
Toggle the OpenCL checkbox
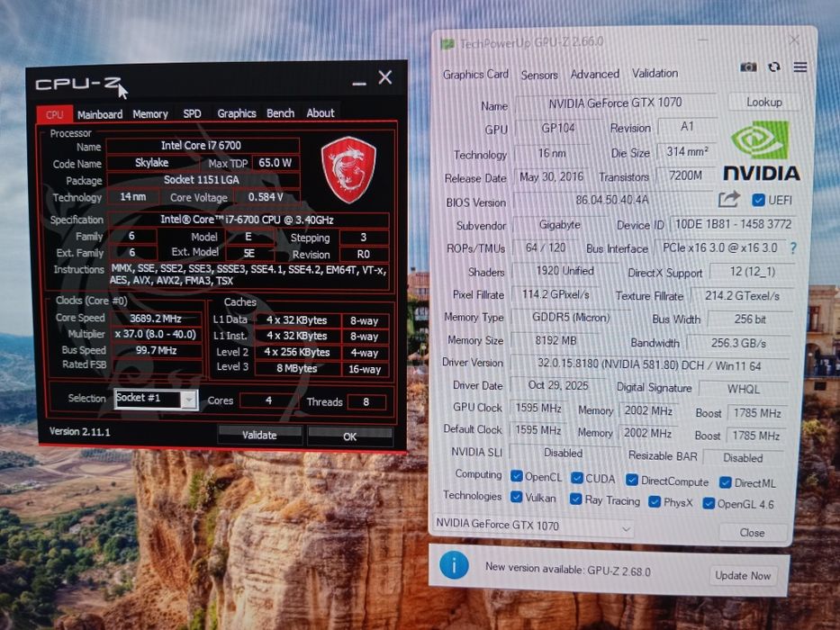517,476
